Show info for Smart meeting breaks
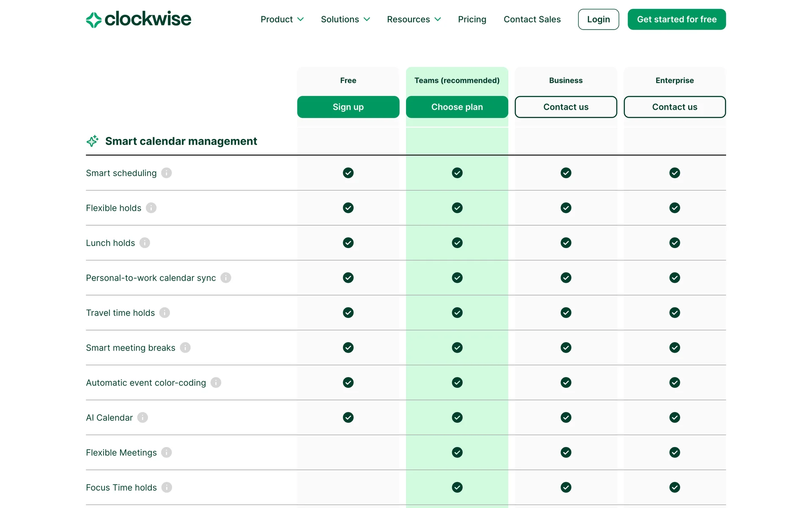Viewport: 812px width, 508px height. [x=185, y=348]
